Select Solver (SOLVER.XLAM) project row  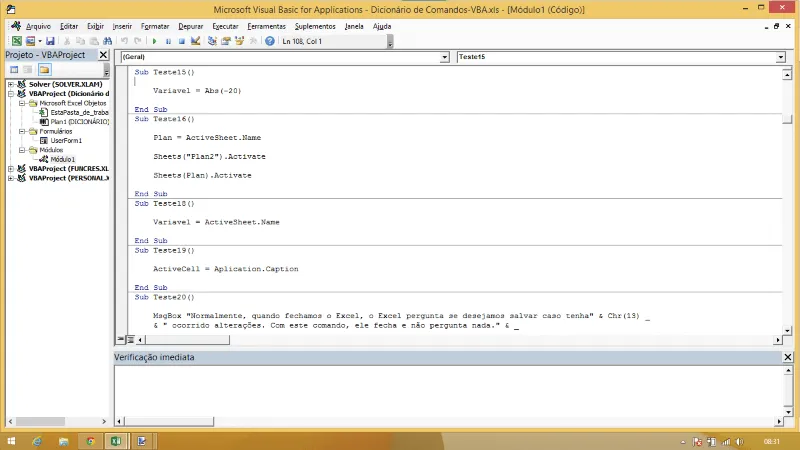(65, 84)
